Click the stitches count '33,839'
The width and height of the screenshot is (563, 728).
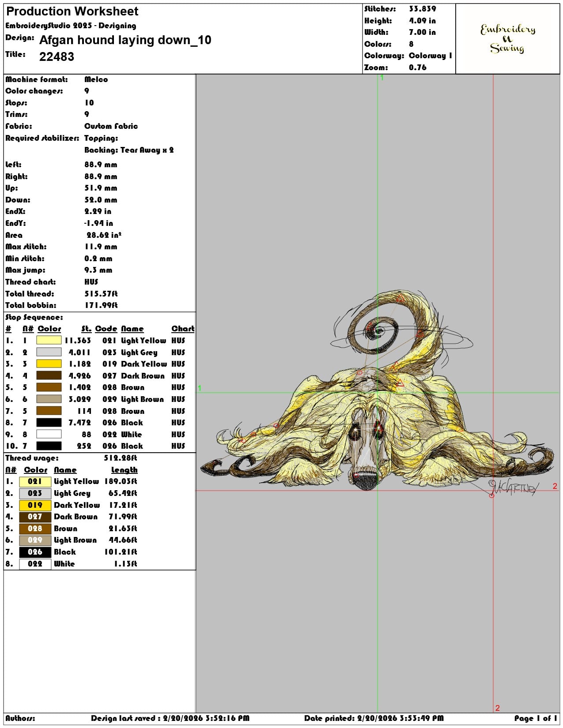tap(423, 9)
